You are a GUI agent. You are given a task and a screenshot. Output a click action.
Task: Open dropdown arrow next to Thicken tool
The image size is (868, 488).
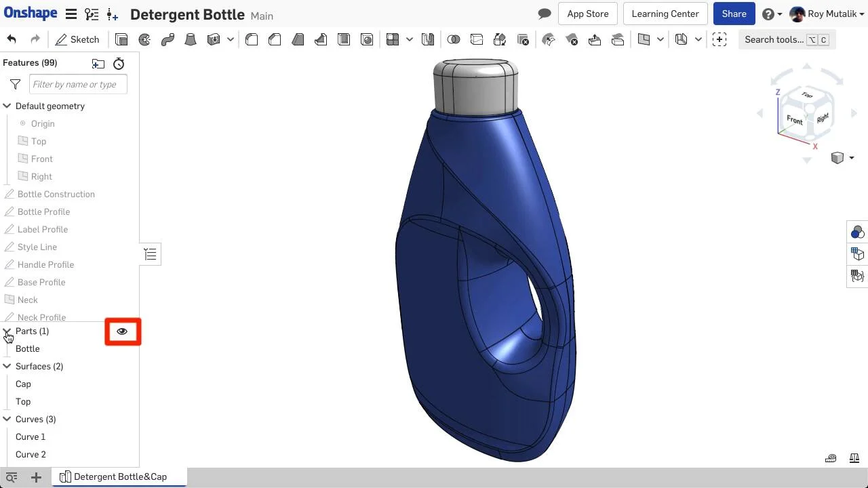[231, 39]
